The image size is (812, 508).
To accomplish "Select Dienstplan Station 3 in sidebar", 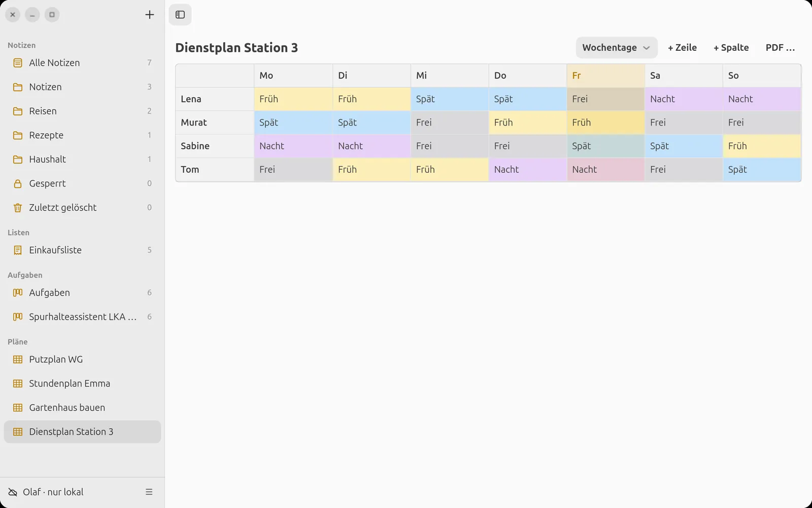I will pos(82,432).
